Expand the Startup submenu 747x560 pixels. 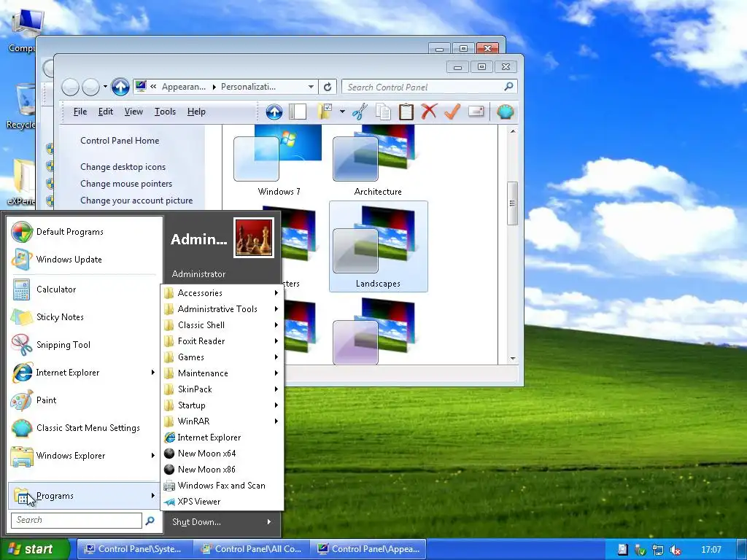pyautogui.click(x=222, y=405)
